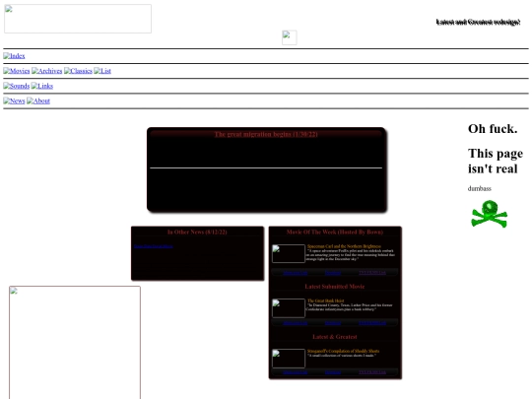Go to the Sounds section
This screenshot has width=532, height=399.
(17, 86)
